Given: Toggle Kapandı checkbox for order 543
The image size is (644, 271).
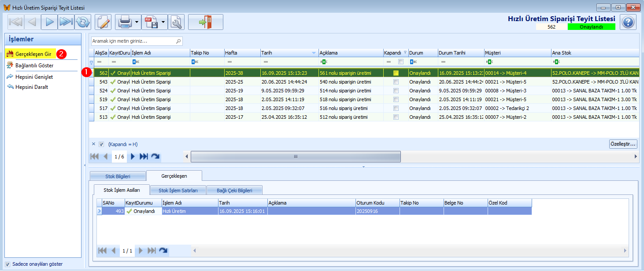Looking at the screenshot, I should coord(396,82).
